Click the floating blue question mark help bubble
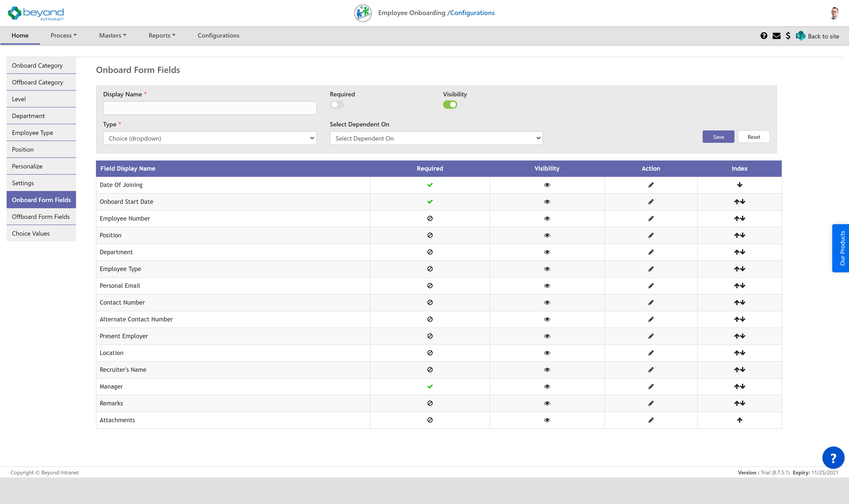Viewport: 849px width, 504px height. coord(833,457)
